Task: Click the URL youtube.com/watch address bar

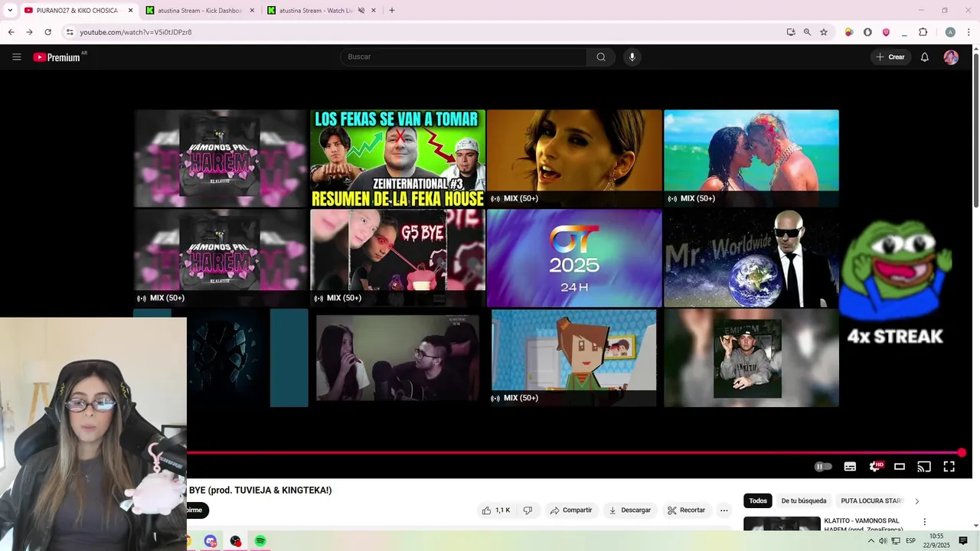Action: [136, 32]
